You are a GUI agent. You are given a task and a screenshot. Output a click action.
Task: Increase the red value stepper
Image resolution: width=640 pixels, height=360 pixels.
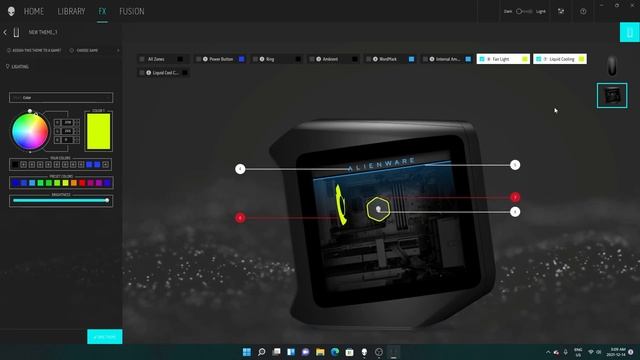(77, 121)
